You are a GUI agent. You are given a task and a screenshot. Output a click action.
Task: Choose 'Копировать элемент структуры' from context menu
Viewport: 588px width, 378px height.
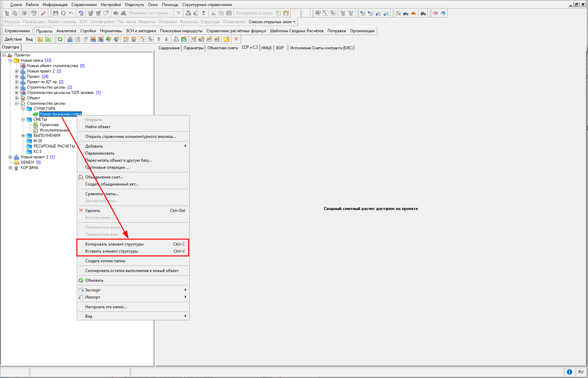114,244
